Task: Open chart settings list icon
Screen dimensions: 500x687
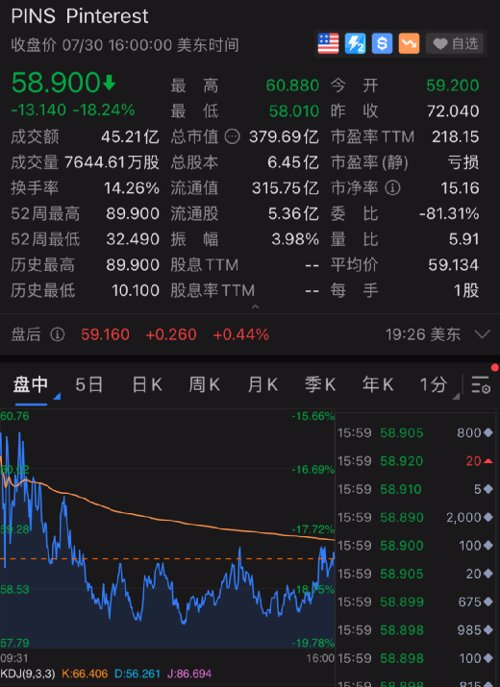Action: (481, 385)
